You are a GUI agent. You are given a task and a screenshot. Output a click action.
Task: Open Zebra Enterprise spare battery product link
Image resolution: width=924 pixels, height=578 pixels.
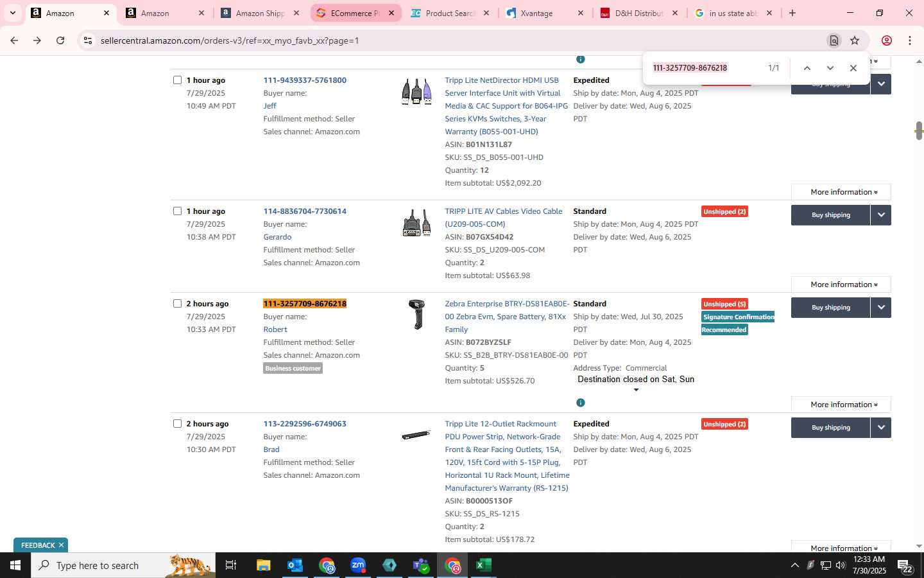507,317
